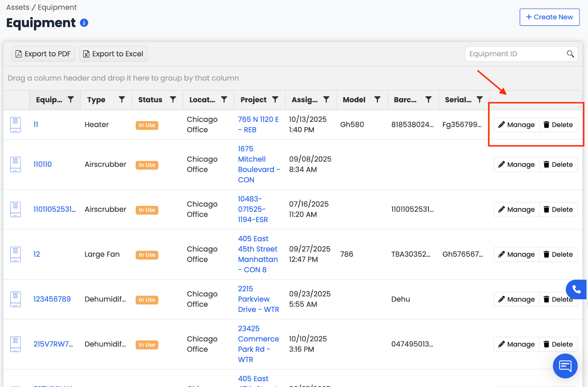Open the Status column filter icon

[173, 99]
